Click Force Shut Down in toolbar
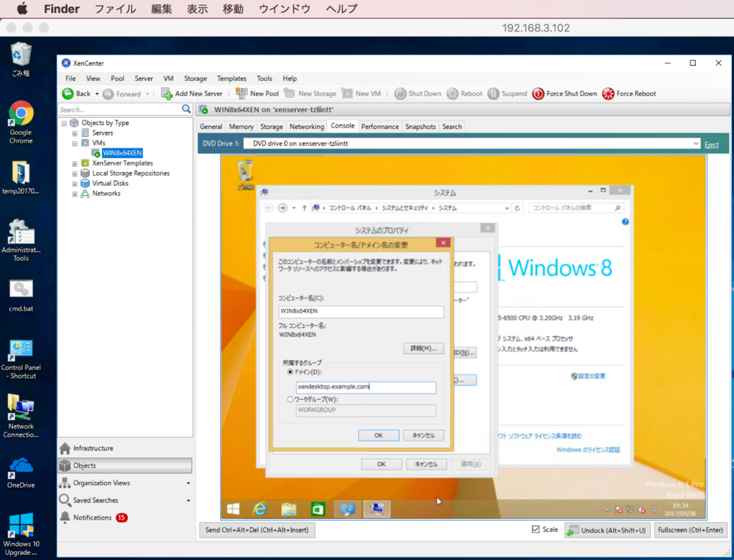 [565, 94]
